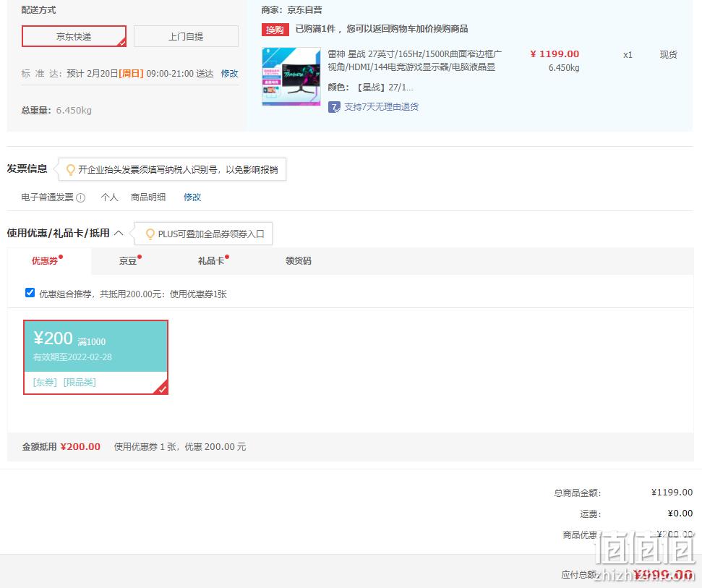Open PLUS可叠加全品券领券入口 link
Viewport: 702px width, 588px height.
pyautogui.click(x=211, y=234)
